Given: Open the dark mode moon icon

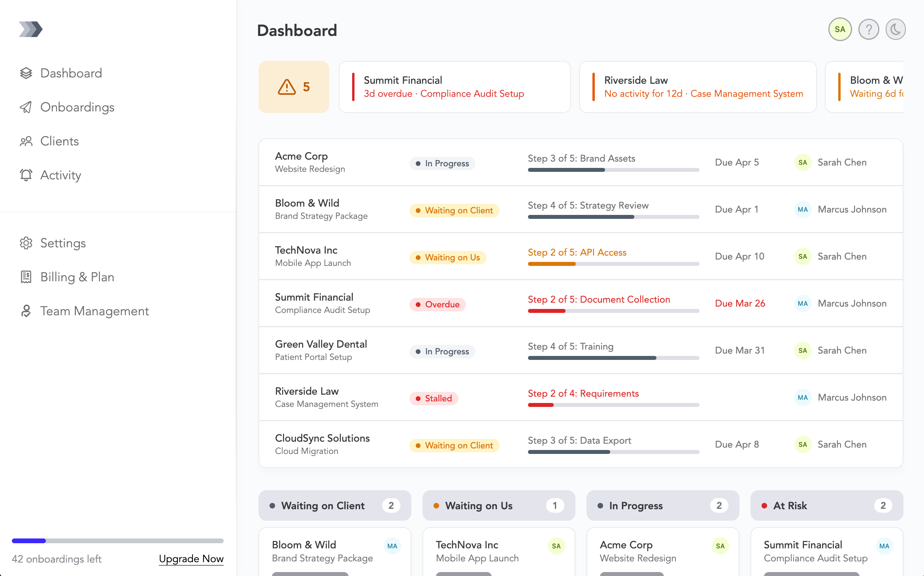Looking at the screenshot, I should click(x=896, y=29).
